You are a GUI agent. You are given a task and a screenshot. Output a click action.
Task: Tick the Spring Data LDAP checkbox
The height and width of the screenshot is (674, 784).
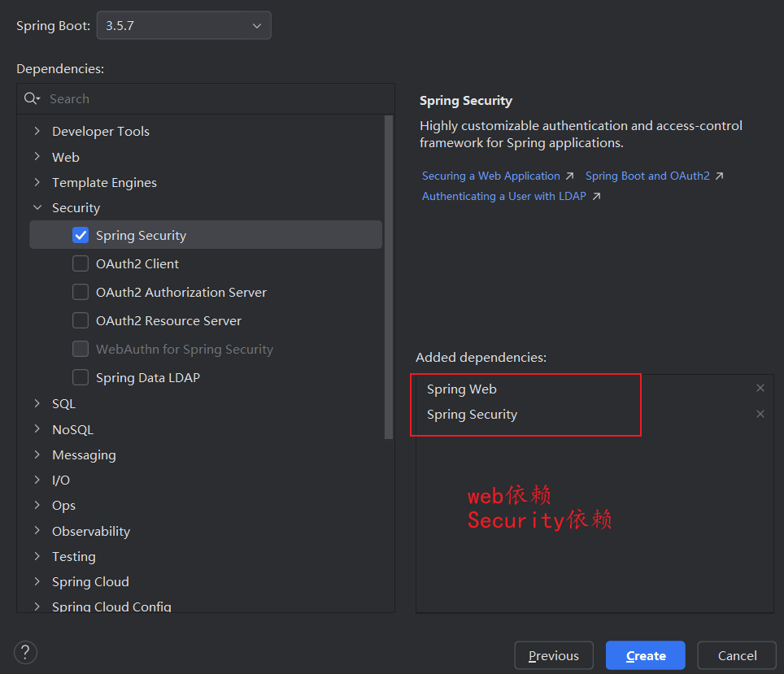[x=81, y=377]
